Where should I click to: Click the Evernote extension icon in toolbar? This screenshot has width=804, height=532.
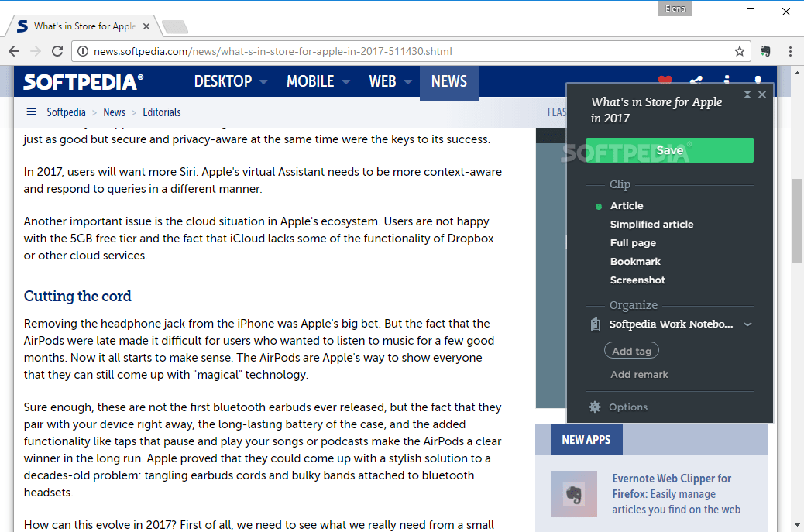tap(765, 51)
